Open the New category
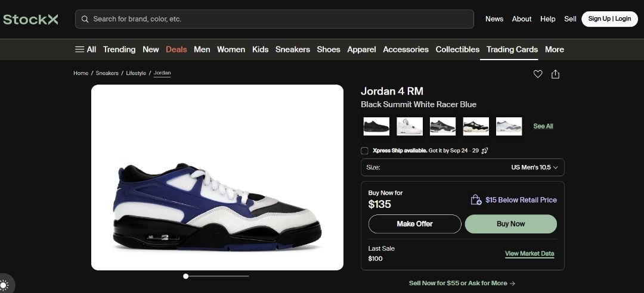The width and height of the screenshot is (644, 293). (151, 49)
